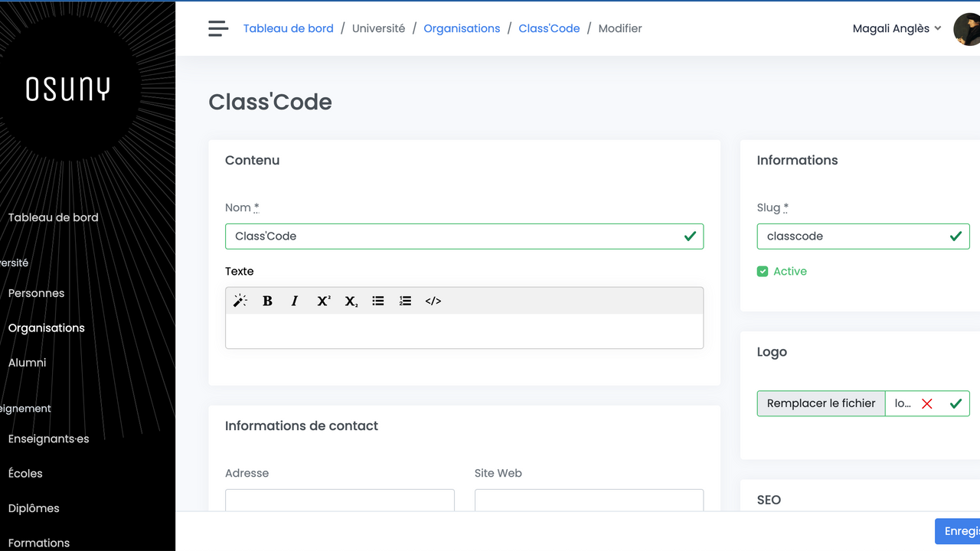Click into the Slug input field
The image size is (980, 551).
coord(850,236)
